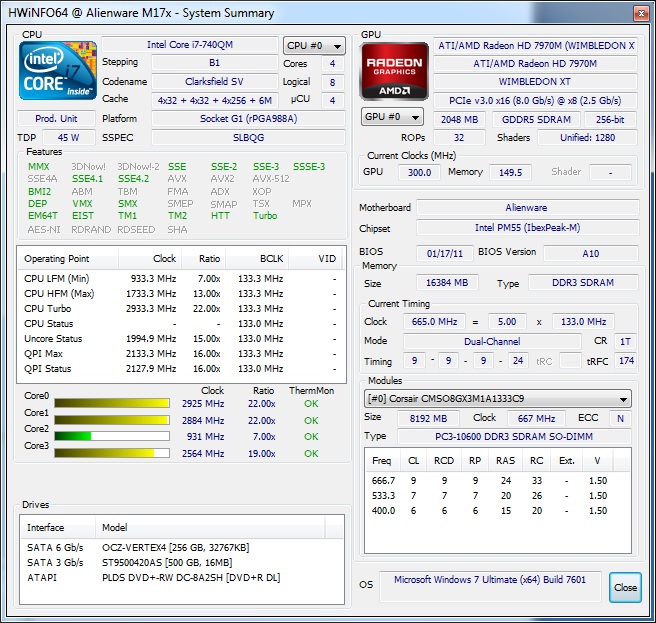Image resolution: width=656 pixels, height=623 pixels.
Task: Click the Radeon Graphics AMD logo
Action: [x=394, y=71]
